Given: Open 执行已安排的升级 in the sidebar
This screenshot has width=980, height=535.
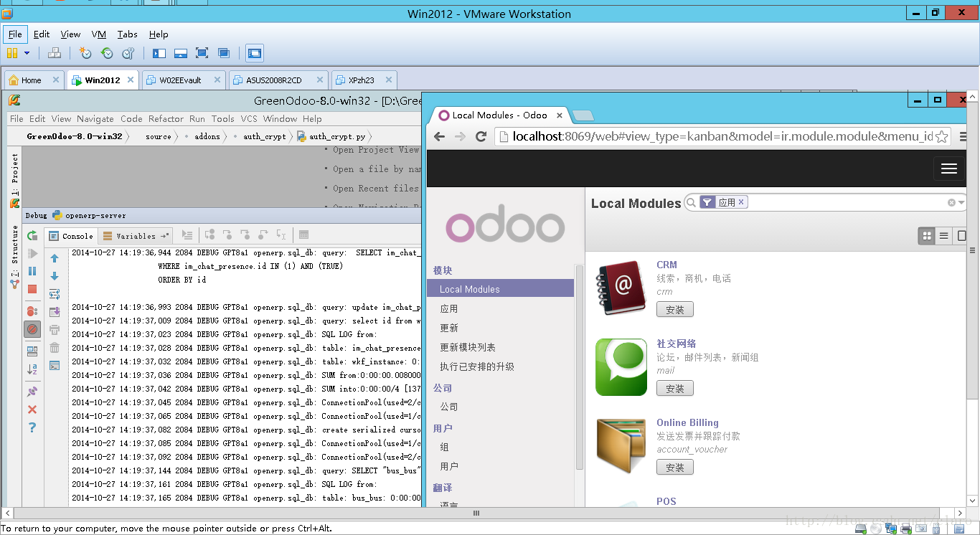Looking at the screenshot, I should [477, 366].
